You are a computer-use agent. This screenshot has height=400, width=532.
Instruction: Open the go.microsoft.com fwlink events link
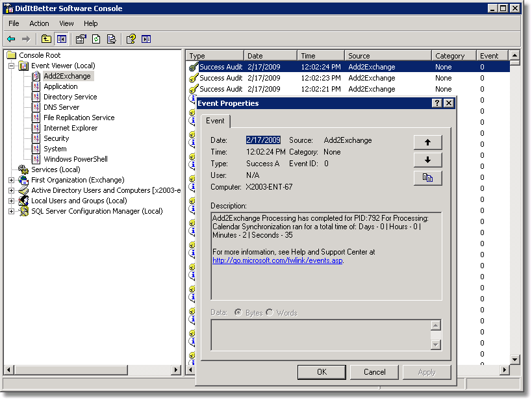tap(277, 260)
